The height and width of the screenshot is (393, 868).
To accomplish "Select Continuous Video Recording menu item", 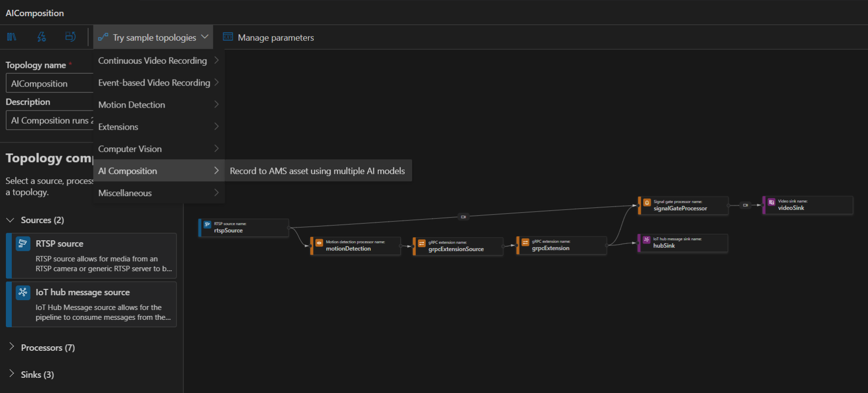I will pos(159,60).
